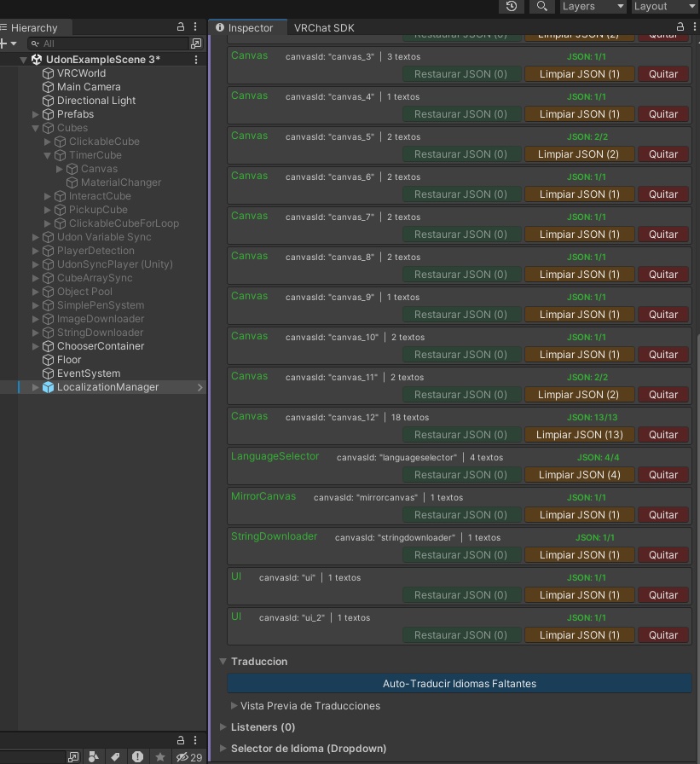Image resolution: width=700 pixels, height=764 pixels.
Task: Click Search by Label tag icon
Action: coord(115,756)
